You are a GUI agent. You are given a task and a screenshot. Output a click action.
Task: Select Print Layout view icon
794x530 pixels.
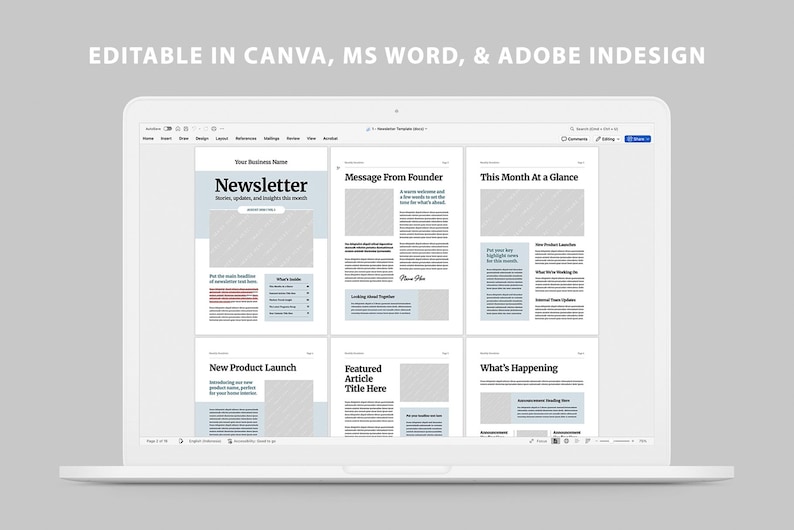pos(555,441)
